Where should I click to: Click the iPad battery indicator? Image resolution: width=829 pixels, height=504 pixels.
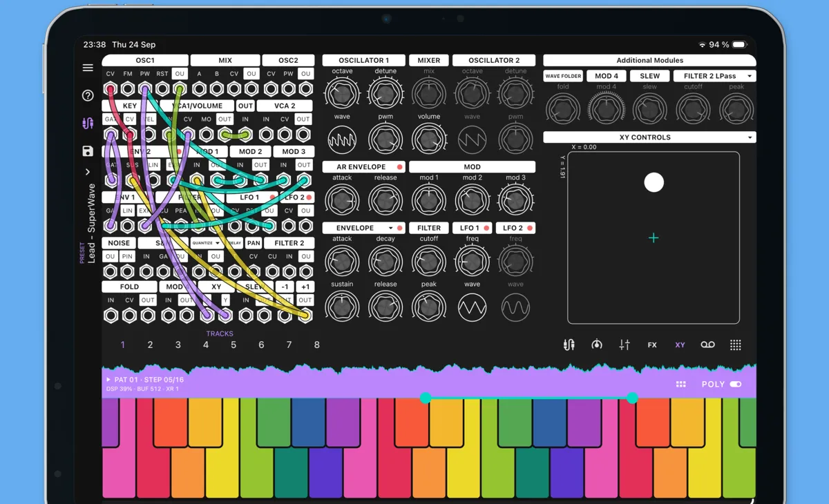[739, 44]
